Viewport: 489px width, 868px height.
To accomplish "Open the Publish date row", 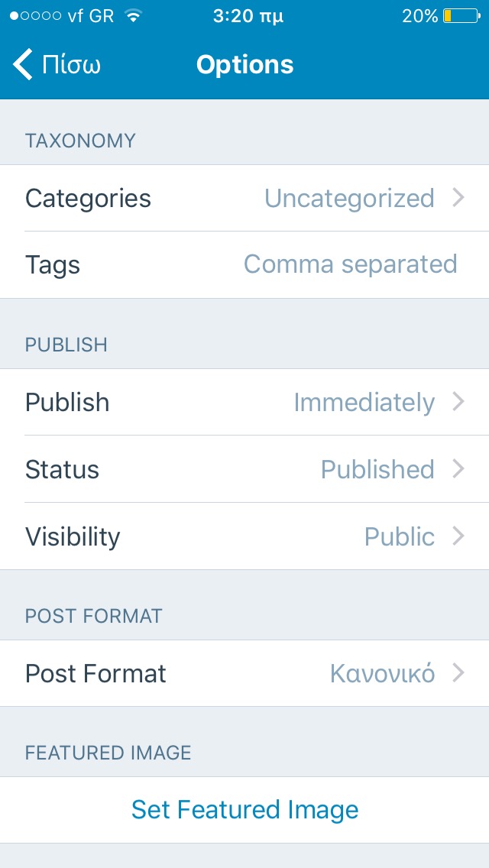I will tap(244, 402).
